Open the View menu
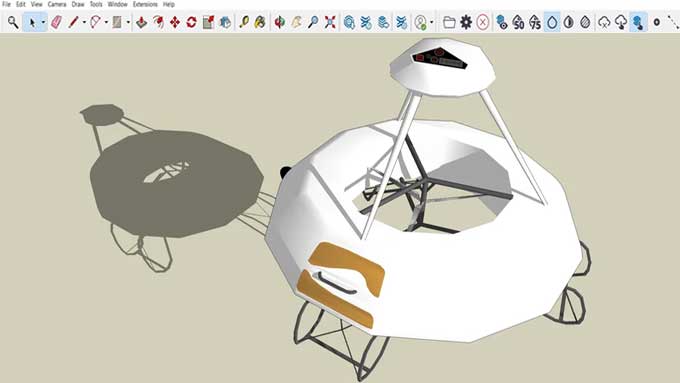 pos(36,4)
